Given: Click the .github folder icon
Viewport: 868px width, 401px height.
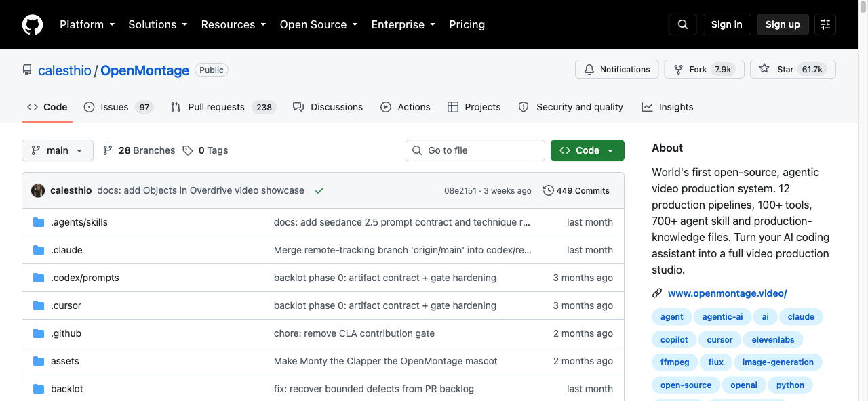Looking at the screenshot, I should click(x=39, y=333).
